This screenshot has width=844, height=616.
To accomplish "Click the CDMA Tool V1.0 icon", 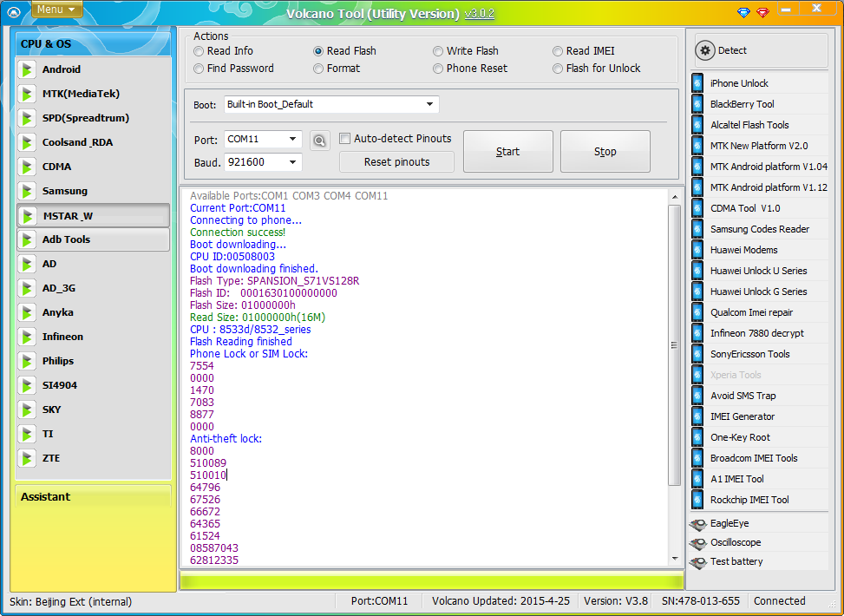I will (x=697, y=208).
